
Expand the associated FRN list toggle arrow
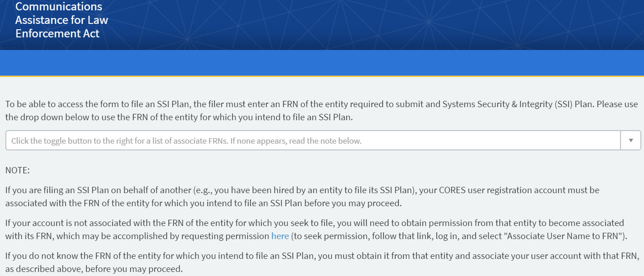pos(631,140)
